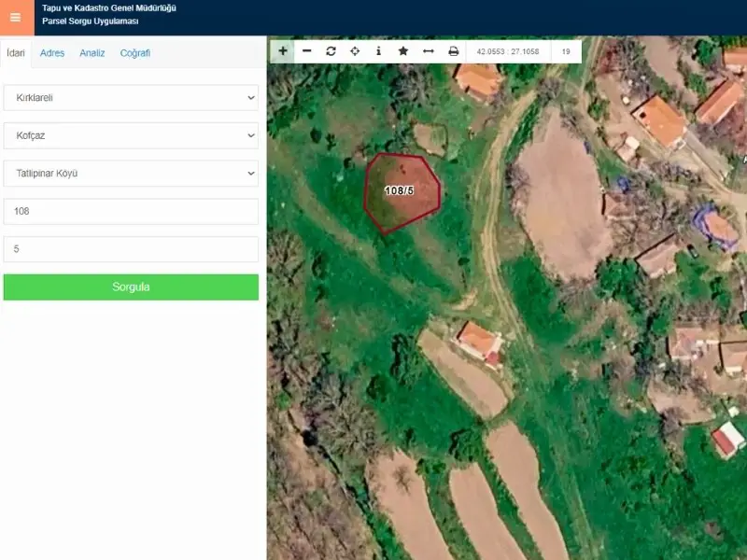
Task: Choose the distance measure tool
Action: (x=429, y=51)
